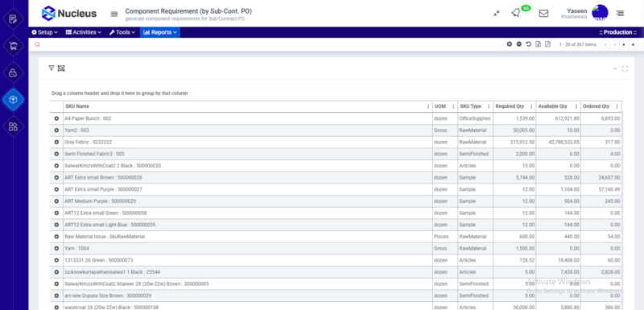
Task: Go to the last page of items
Action: 634,44
